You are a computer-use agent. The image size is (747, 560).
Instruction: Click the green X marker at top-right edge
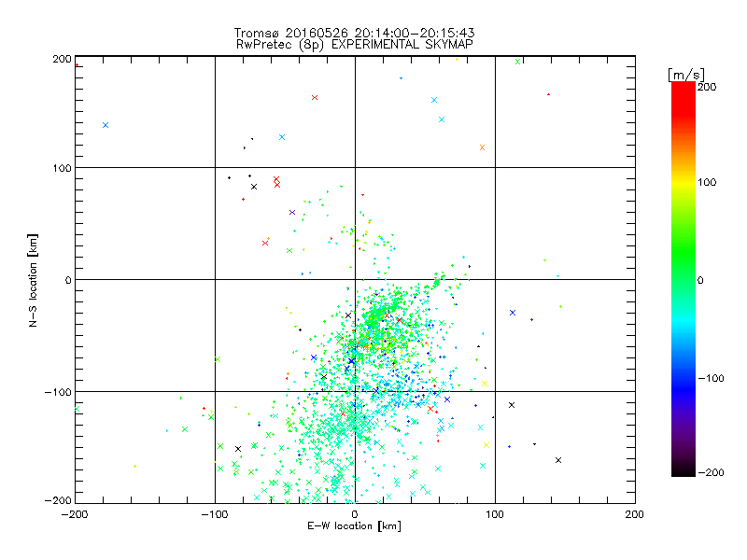pos(517,62)
